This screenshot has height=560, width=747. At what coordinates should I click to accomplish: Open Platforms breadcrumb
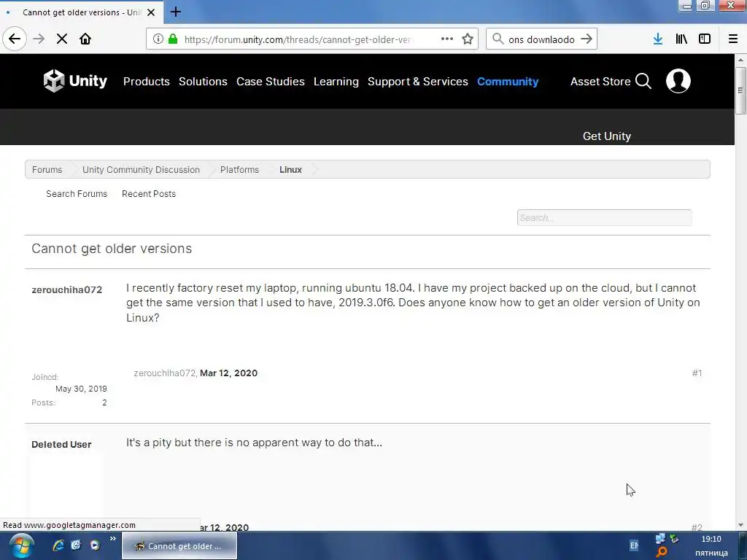(x=239, y=169)
